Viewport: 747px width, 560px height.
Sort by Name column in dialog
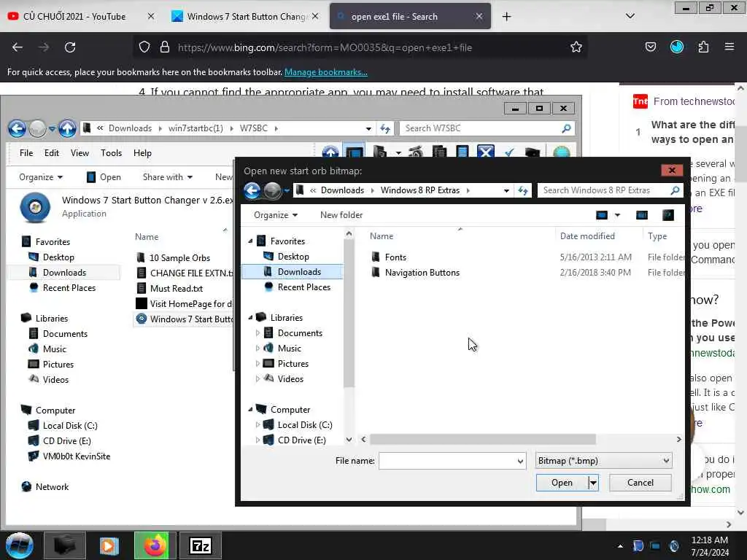(x=382, y=236)
